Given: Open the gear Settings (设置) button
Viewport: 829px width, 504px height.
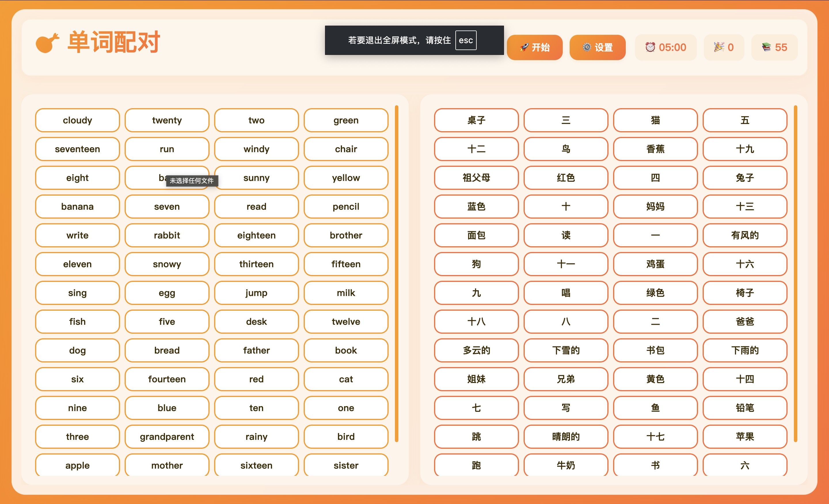Looking at the screenshot, I should coord(597,47).
